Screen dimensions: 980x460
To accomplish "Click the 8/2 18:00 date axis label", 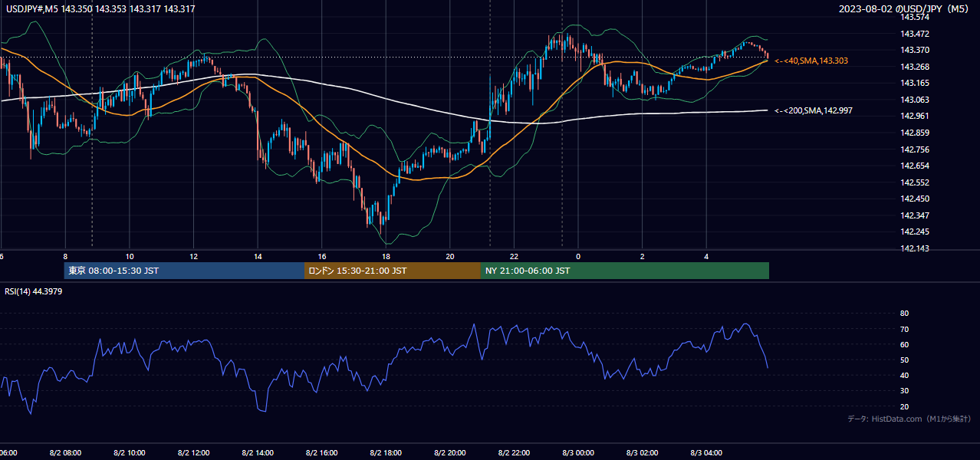I will point(386,453).
